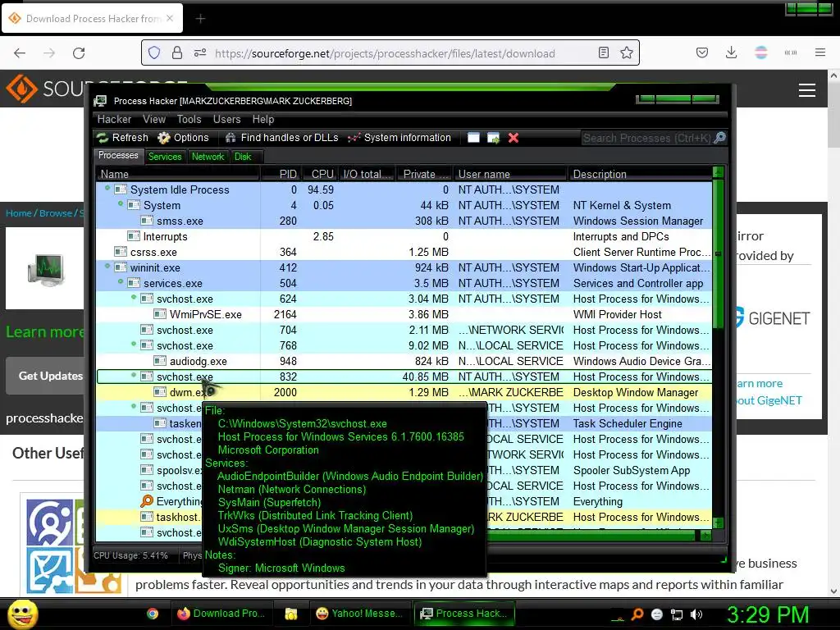Click the Everything process search icon
This screenshot has width=840, height=630.
tap(147, 501)
